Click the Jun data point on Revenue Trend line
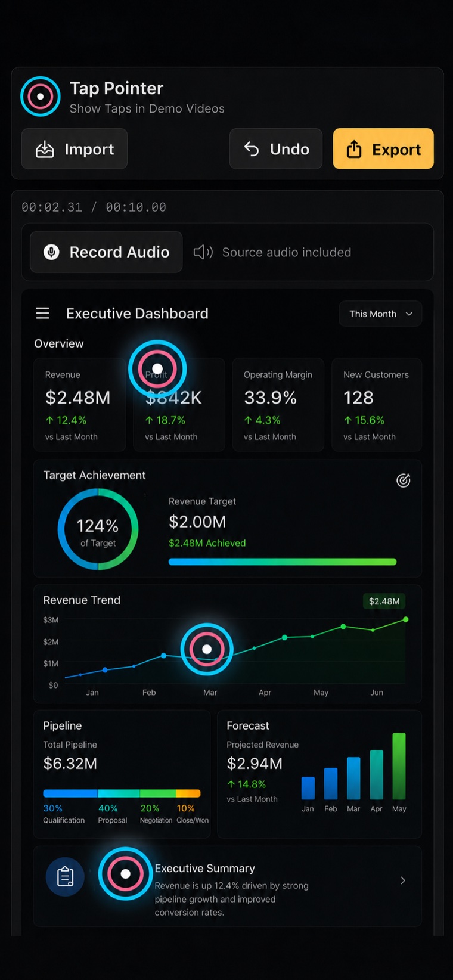Image resolution: width=453 pixels, height=980 pixels. (x=406, y=619)
